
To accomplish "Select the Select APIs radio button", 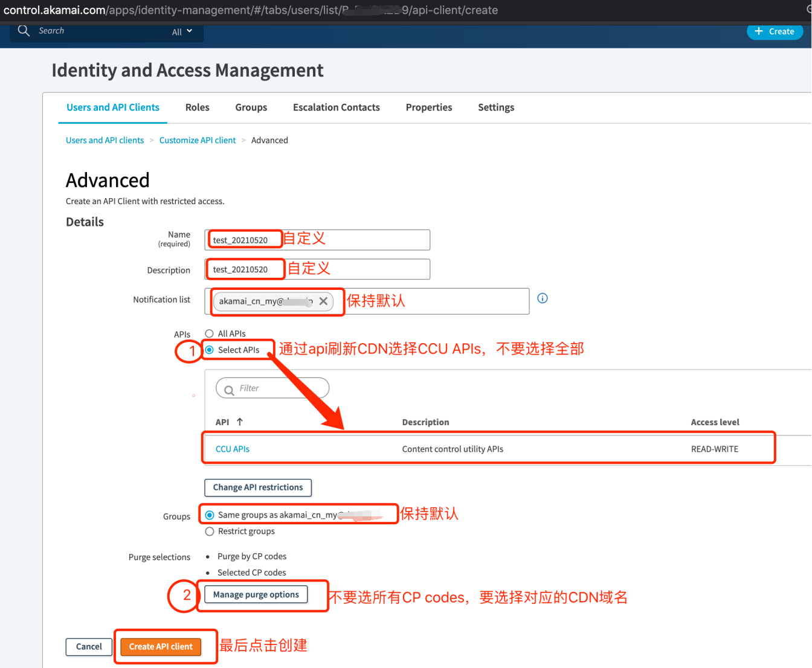I will click(210, 350).
